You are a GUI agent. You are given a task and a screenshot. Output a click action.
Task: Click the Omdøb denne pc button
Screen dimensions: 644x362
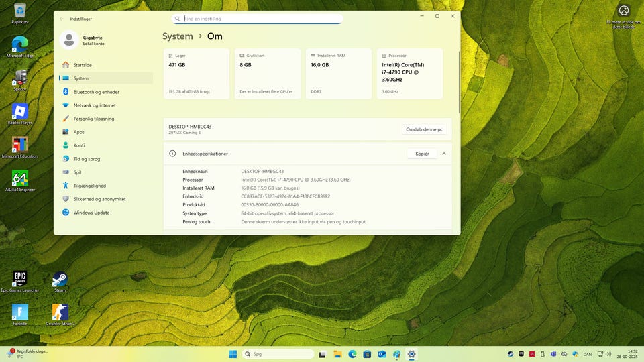pos(424,129)
